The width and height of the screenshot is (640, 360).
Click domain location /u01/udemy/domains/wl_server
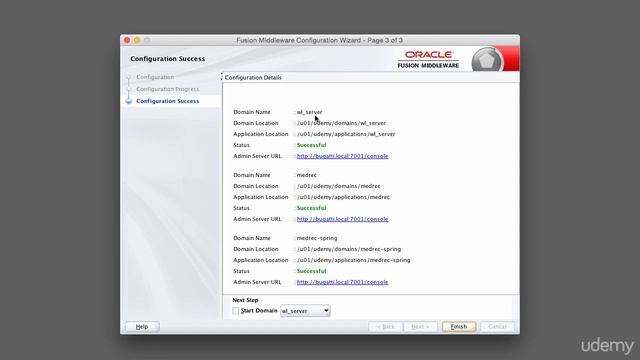(341, 123)
